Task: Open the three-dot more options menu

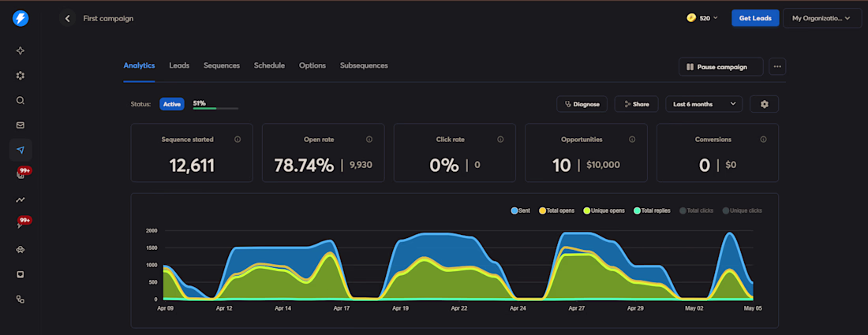Action: (777, 66)
